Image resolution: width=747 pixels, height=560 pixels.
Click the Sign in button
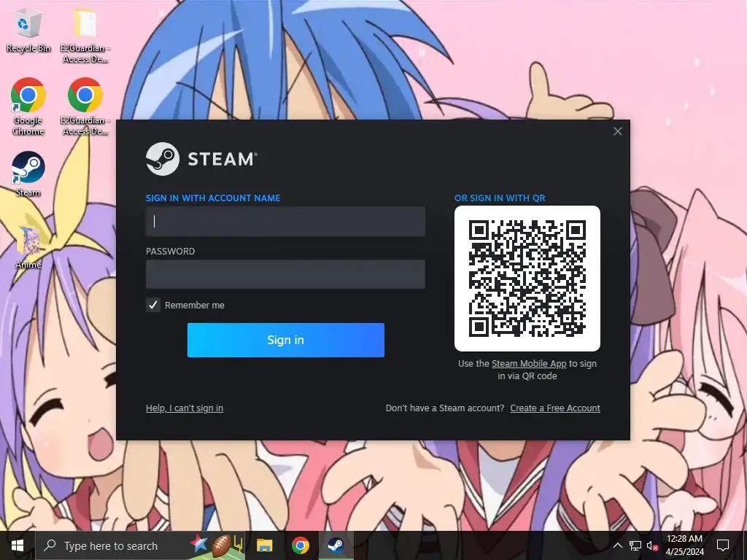click(x=285, y=340)
